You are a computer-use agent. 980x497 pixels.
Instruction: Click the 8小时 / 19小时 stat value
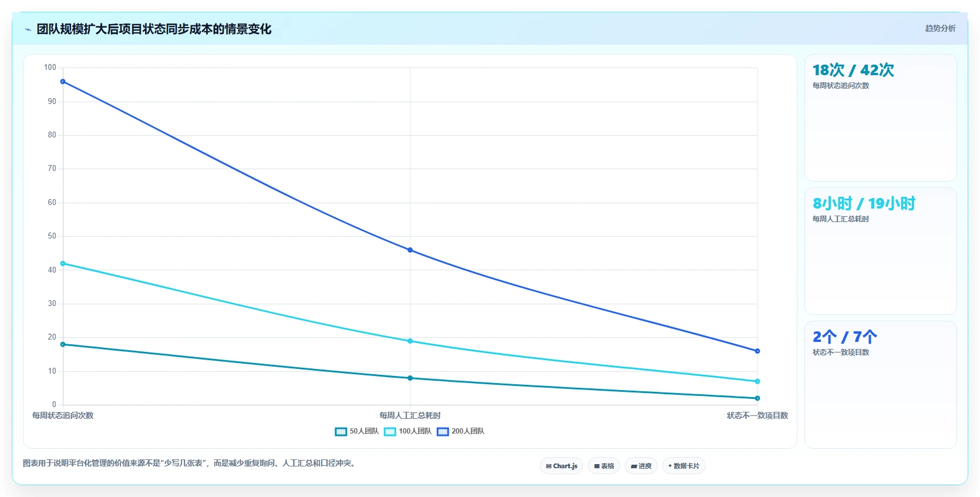point(864,204)
